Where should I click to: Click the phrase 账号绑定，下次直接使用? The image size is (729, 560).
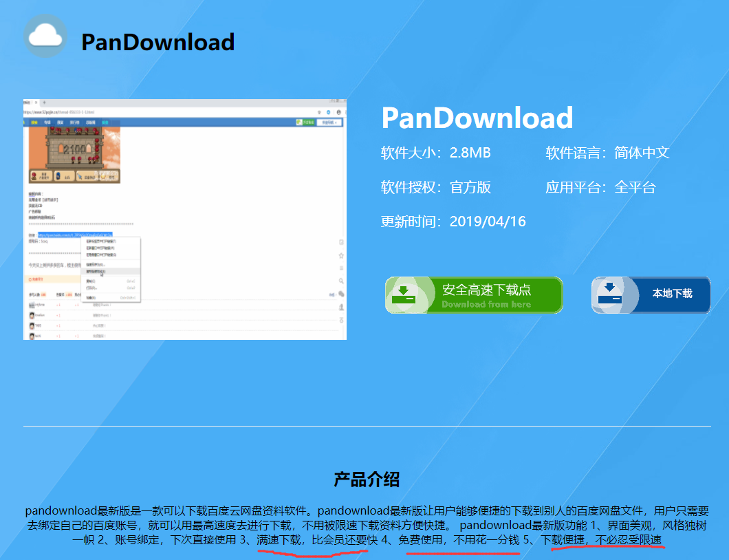coord(176,540)
